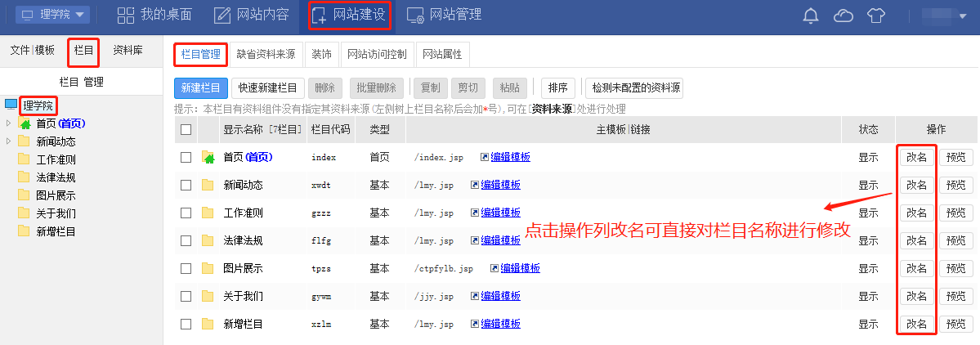Check the checkbox for 工作准则 row
The width and height of the screenshot is (980, 345).
tap(186, 213)
